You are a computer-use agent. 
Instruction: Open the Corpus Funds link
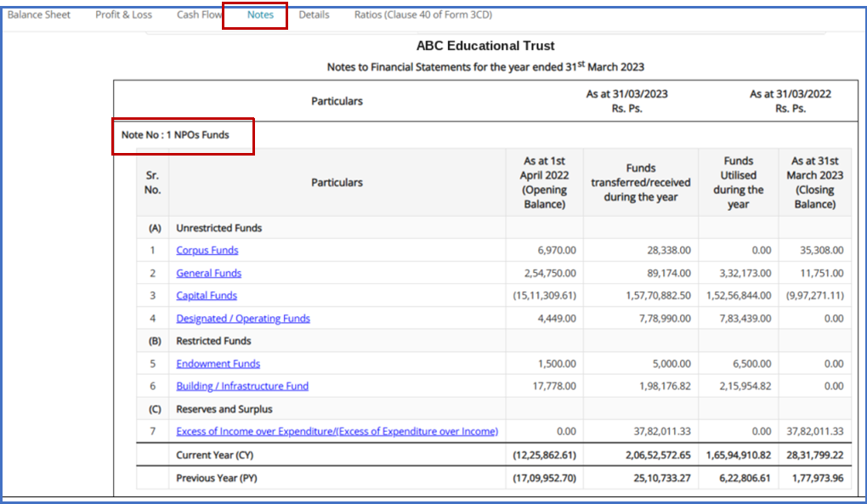[x=207, y=251]
